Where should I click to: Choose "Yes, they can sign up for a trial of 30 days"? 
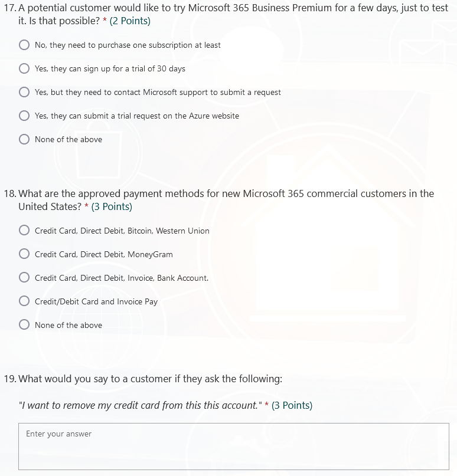tap(24, 68)
